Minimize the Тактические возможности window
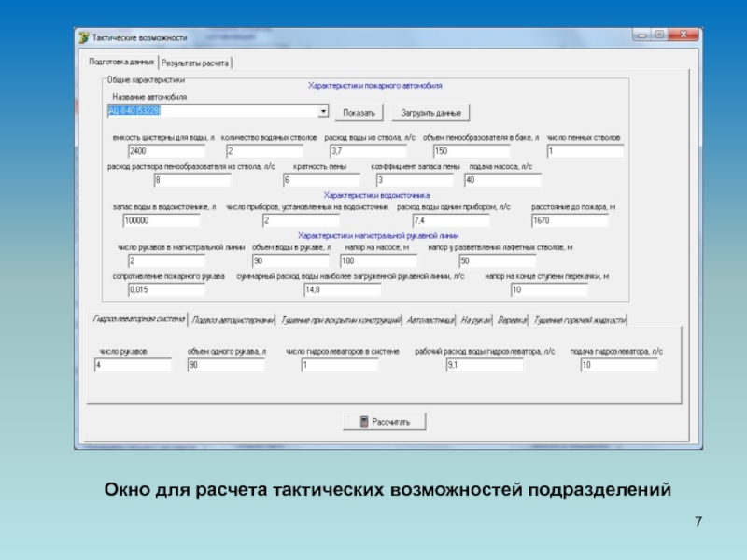 pyautogui.click(x=641, y=35)
